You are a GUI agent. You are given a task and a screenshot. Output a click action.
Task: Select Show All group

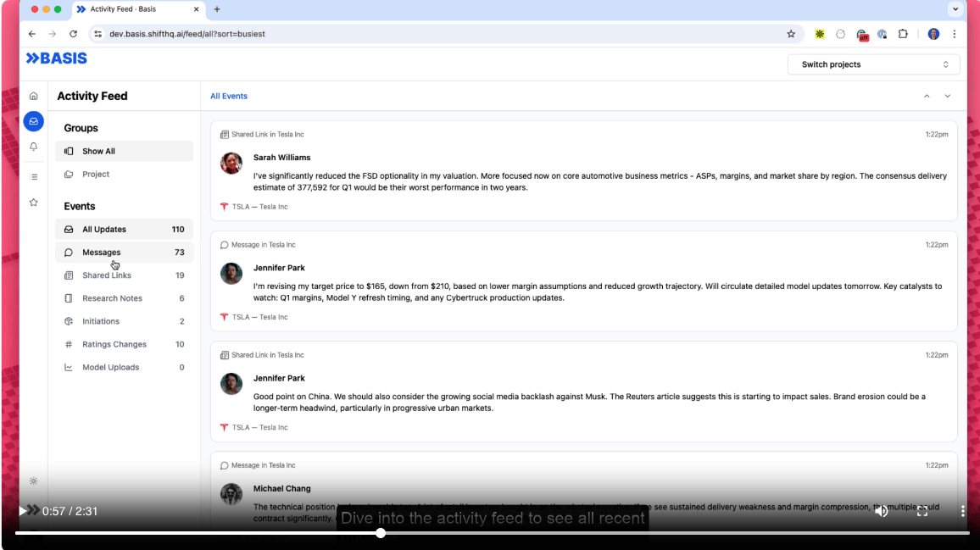coord(124,151)
